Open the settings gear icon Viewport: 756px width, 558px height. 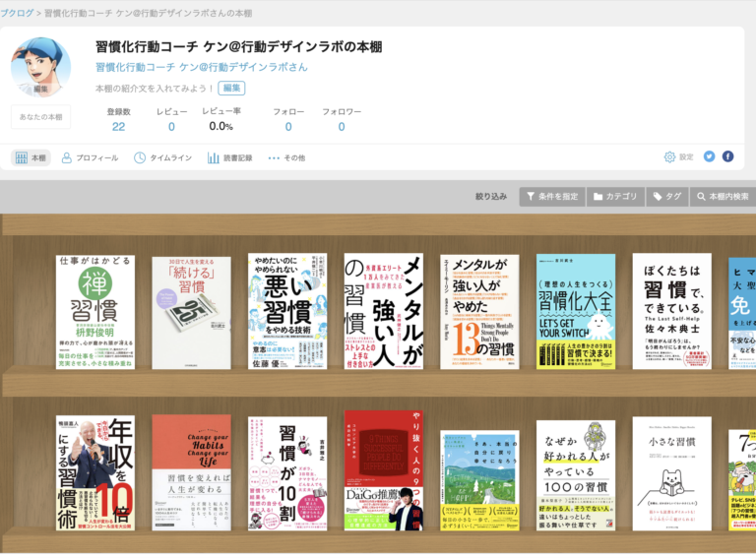click(669, 156)
